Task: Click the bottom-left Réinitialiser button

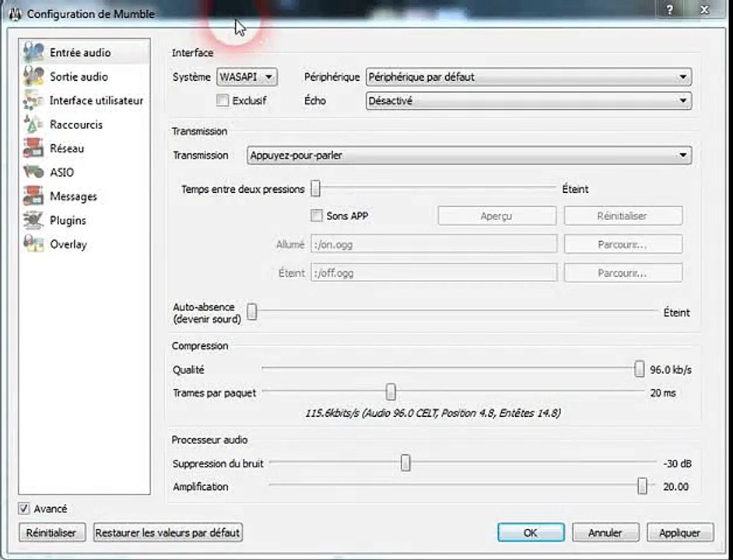Action: [x=51, y=533]
